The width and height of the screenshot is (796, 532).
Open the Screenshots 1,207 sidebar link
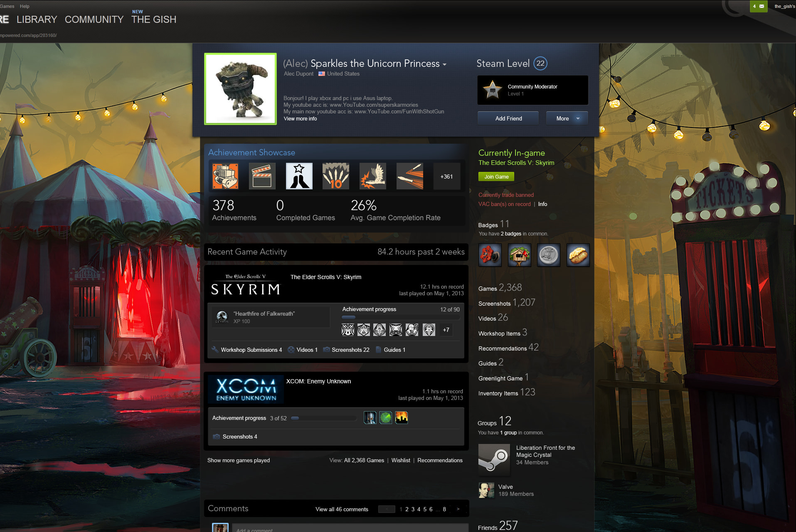tap(507, 303)
